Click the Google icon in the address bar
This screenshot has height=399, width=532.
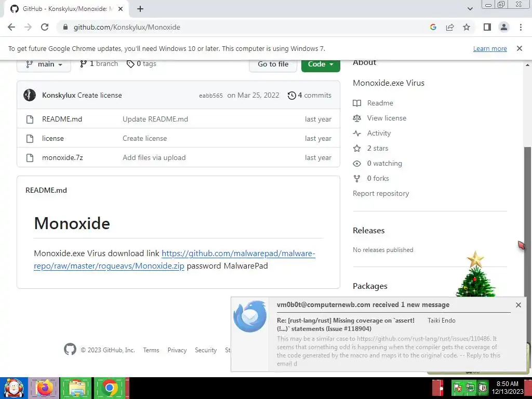[433, 27]
